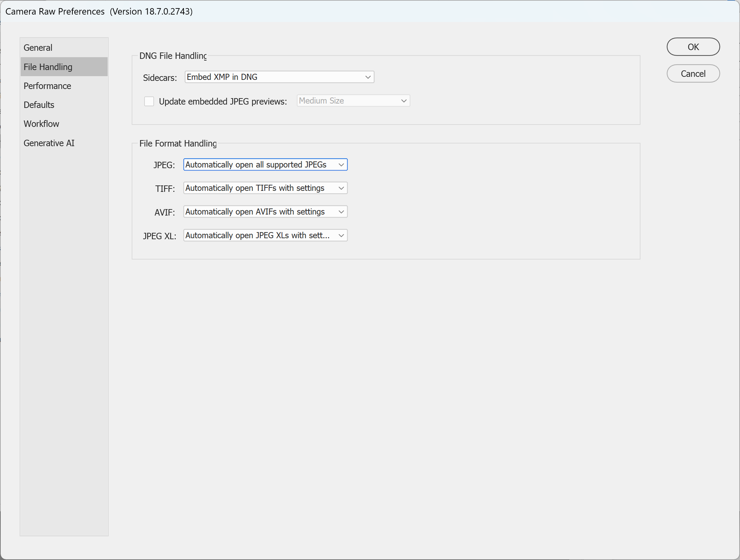Select File Handling in the sidebar
The width and height of the screenshot is (740, 560).
pyautogui.click(x=64, y=67)
